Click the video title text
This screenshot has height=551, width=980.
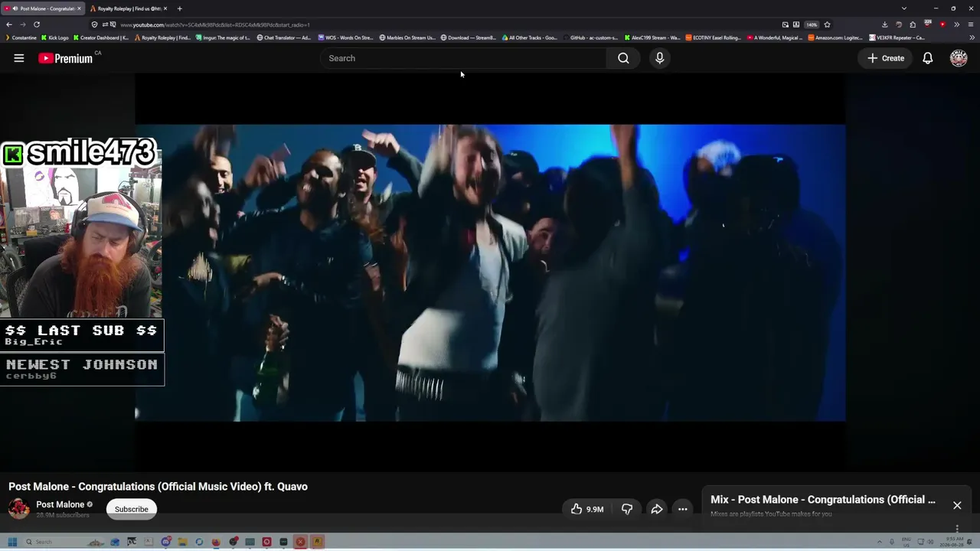point(158,487)
